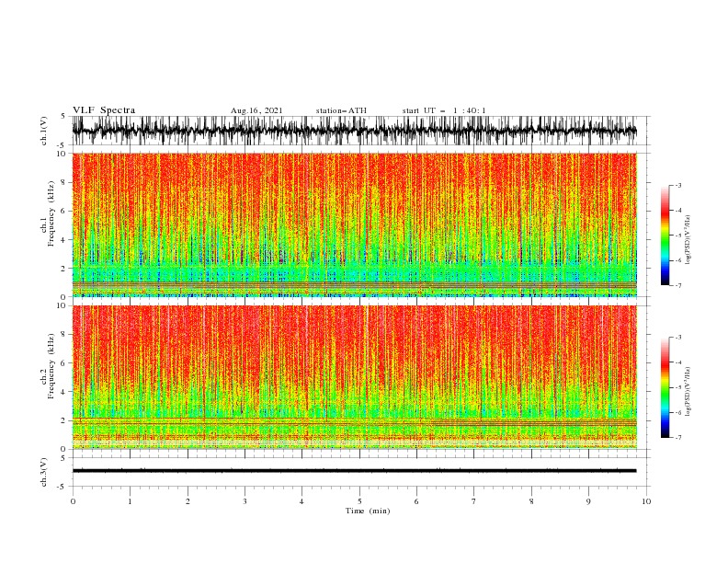This screenshot has height=563, width=728.
Task: Click the "-3" label on ch.1 color bar
Action: pyautogui.click(x=677, y=185)
